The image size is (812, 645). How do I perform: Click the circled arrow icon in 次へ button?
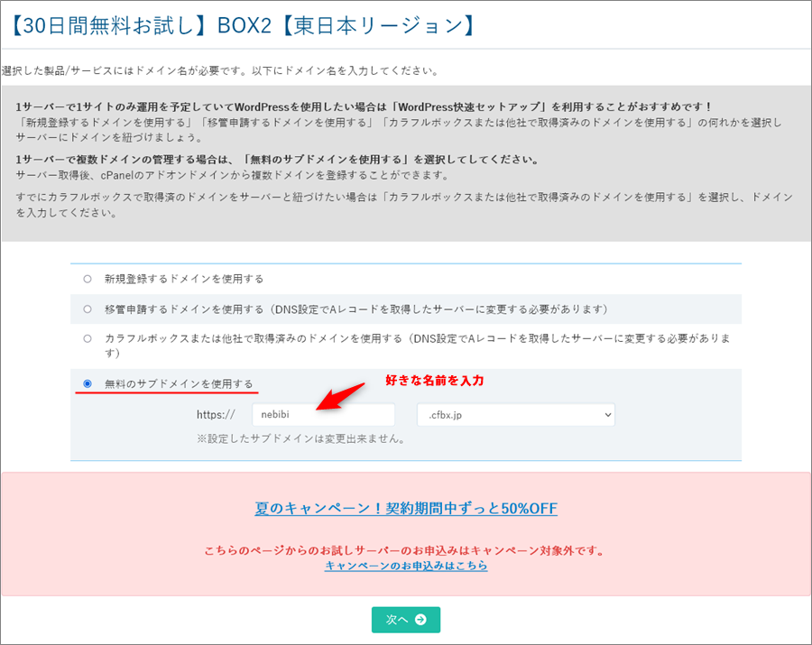pos(420,620)
